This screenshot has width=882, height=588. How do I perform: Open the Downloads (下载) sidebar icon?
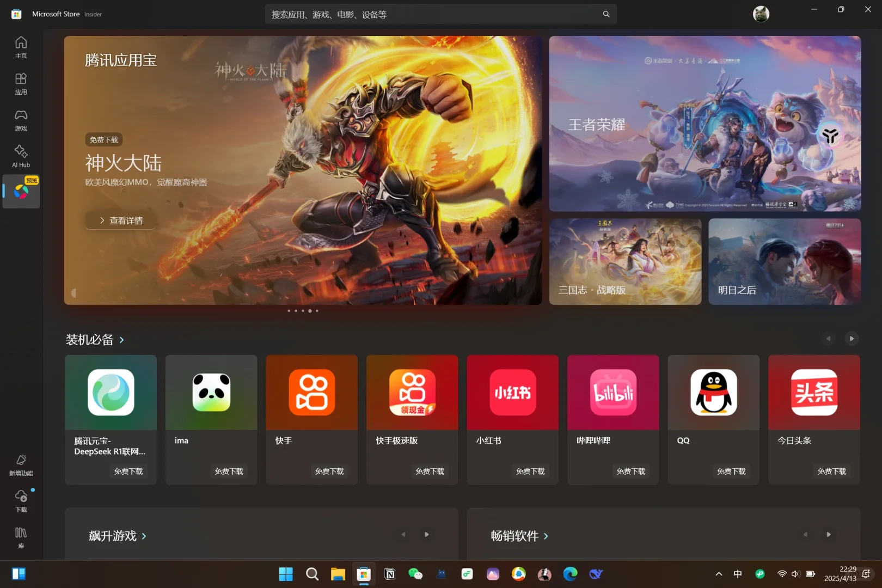(x=21, y=501)
